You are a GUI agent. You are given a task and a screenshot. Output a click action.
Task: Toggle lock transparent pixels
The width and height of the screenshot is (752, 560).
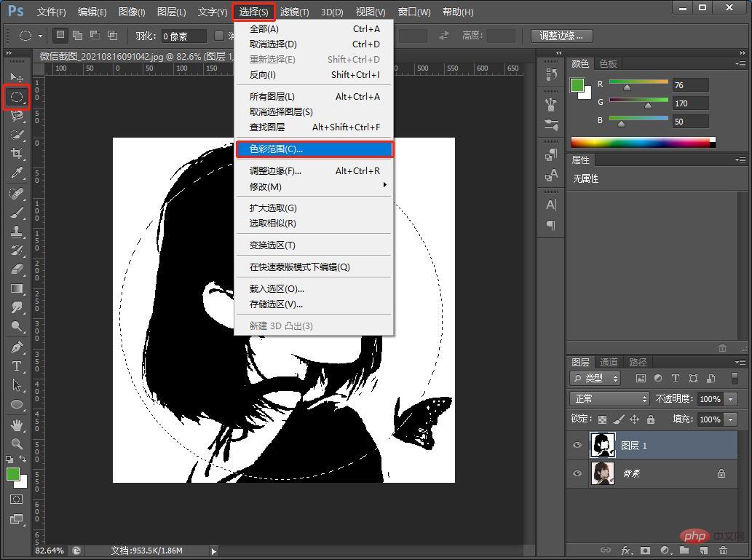[602, 419]
